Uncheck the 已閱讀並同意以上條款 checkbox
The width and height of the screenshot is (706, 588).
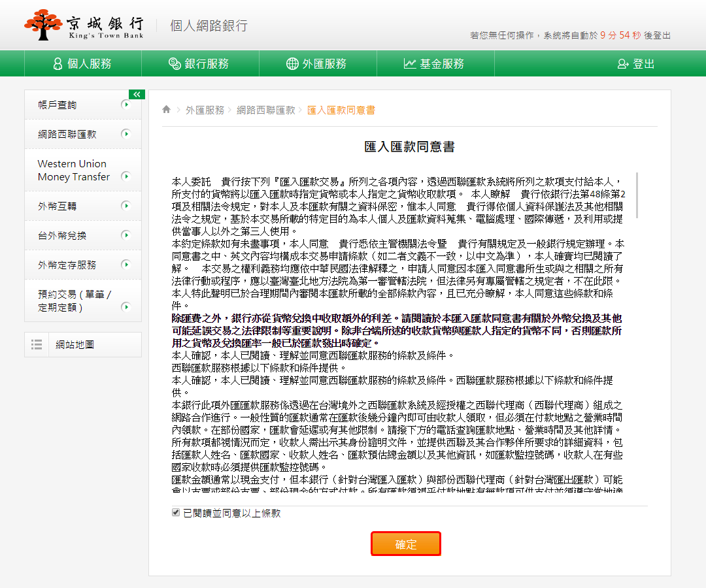click(x=175, y=512)
